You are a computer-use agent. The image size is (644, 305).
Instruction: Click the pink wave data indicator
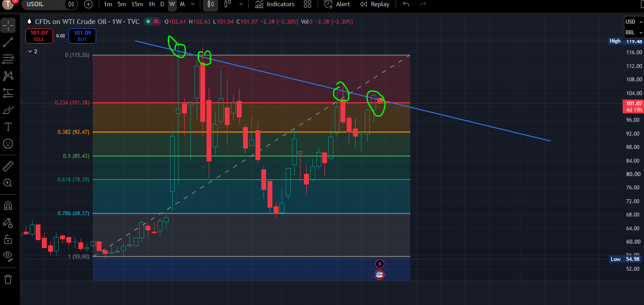click(156, 21)
